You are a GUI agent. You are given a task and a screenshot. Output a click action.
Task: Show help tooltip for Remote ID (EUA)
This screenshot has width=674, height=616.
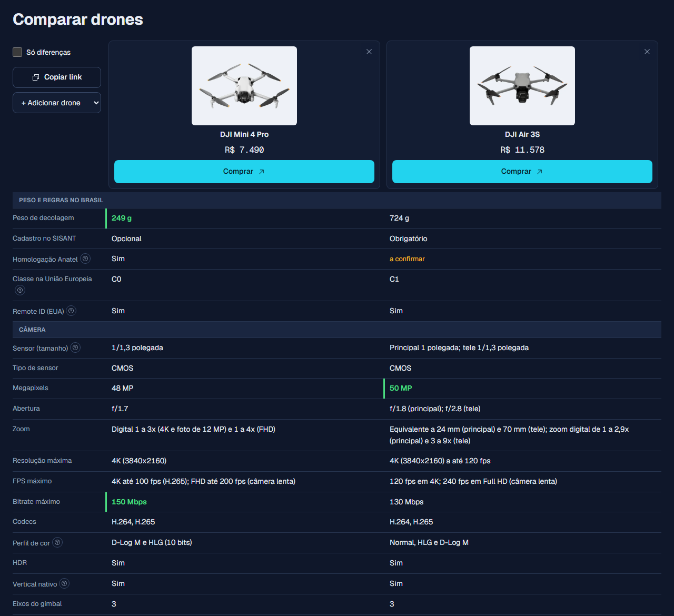[72, 311]
